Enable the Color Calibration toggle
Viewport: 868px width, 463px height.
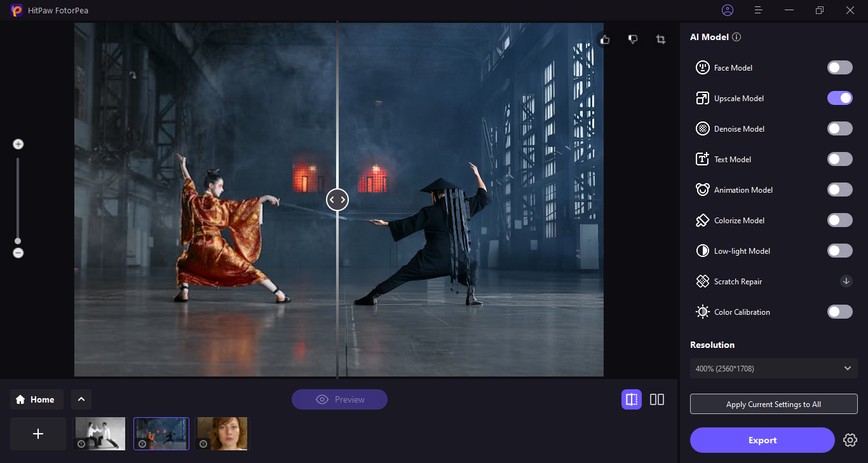click(x=840, y=312)
